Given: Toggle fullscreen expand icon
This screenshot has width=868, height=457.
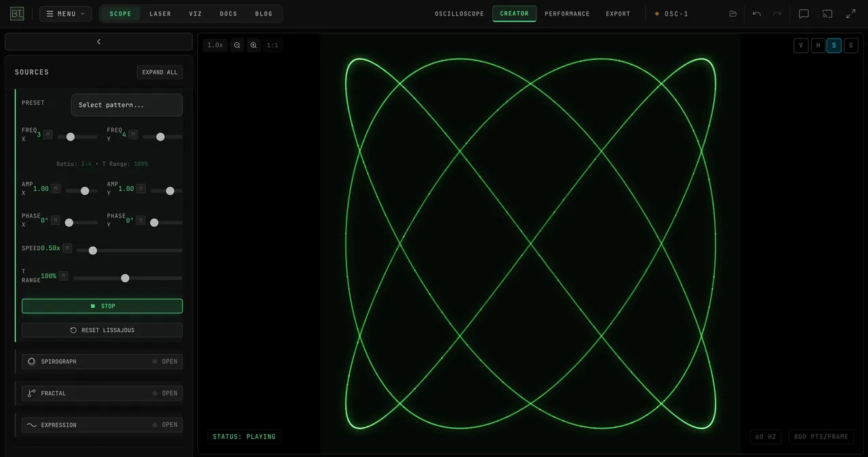Looking at the screenshot, I should 850,14.
